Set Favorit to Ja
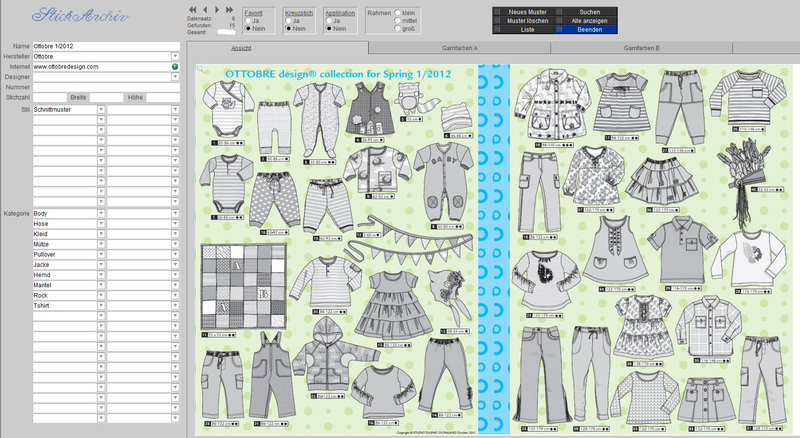This screenshot has height=438, width=800. tap(247, 21)
